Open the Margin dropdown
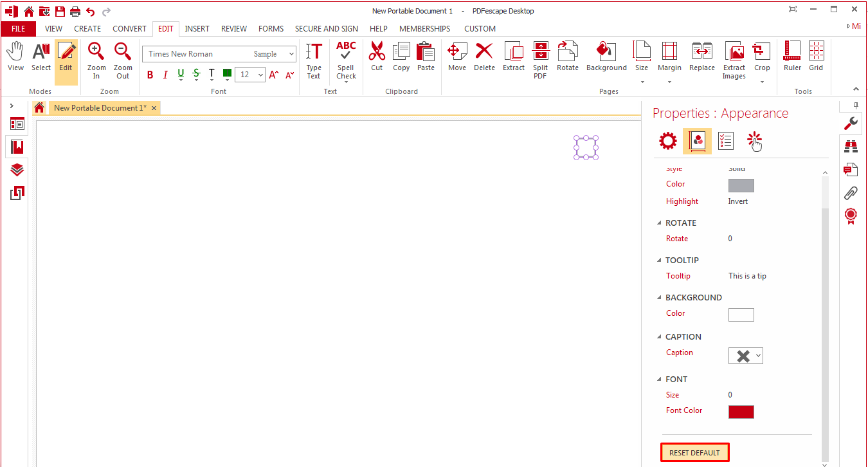The height and width of the screenshot is (467, 868). pyautogui.click(x=669, y=82)
